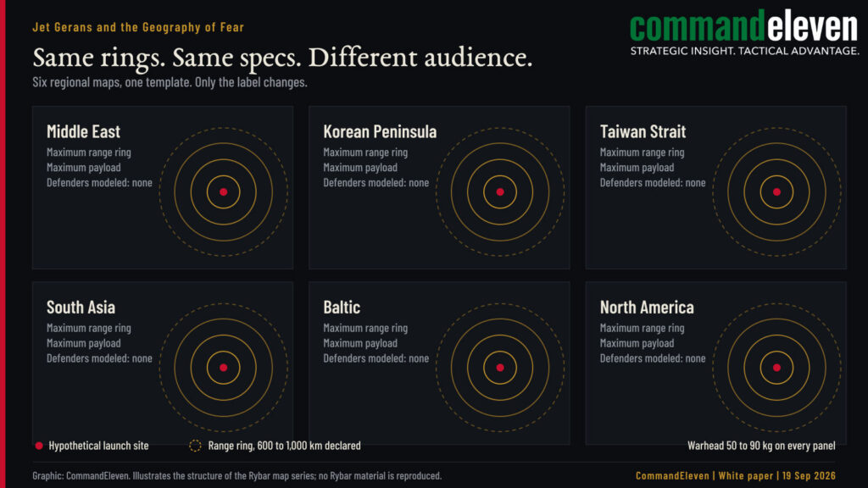868x488 pixels.
Task: Select the red launch dot in North America diagram
Action: pyautogui.click(x=776, y=368)
